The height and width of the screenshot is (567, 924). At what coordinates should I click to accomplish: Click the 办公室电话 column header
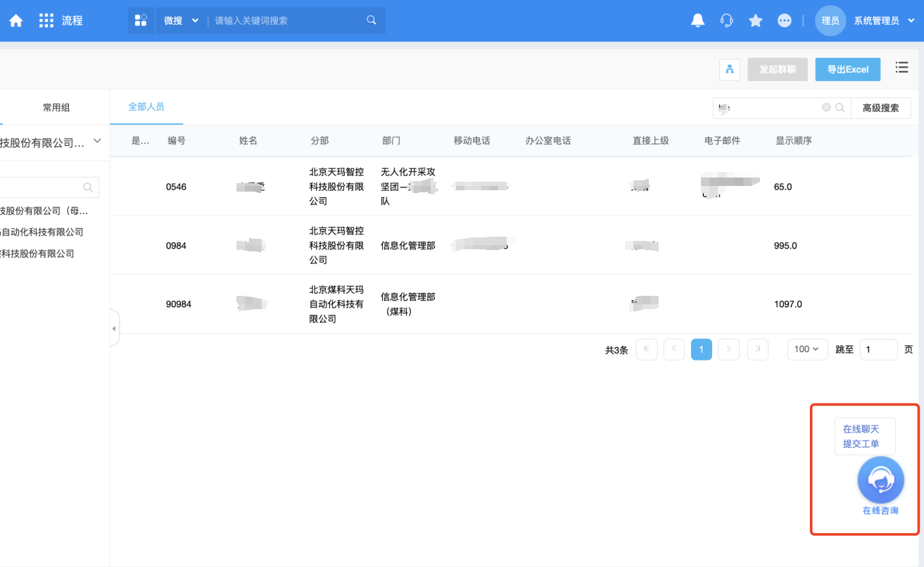pyautogui.click(x=548, y=141)
